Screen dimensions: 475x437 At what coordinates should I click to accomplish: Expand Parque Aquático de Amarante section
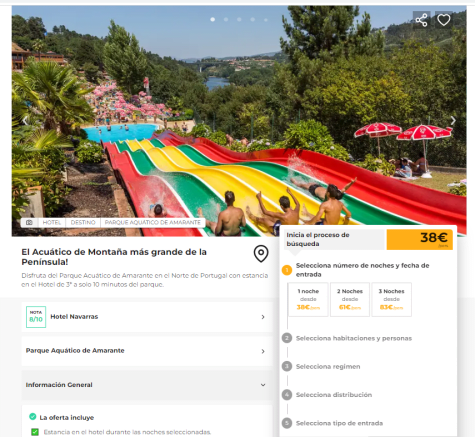tap(147, 351)
